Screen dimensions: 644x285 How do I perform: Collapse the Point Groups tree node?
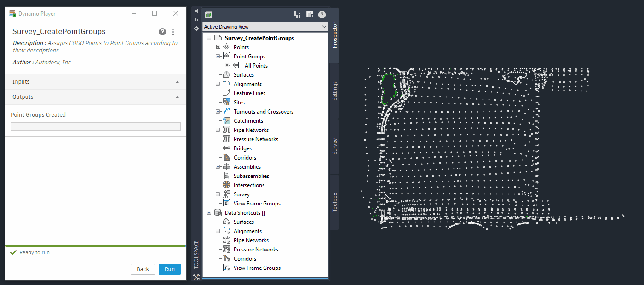tap(218, 57)
